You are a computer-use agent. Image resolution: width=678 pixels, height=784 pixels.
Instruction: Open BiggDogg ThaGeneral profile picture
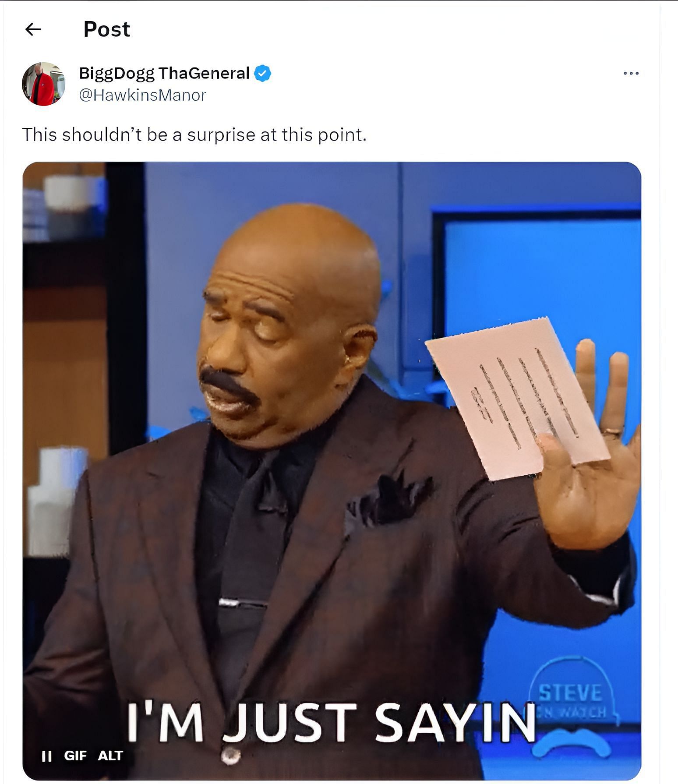coord(44,84)
